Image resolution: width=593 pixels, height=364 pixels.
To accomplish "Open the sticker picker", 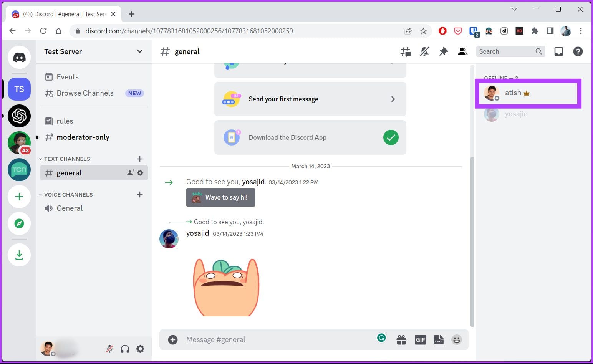I will [x=438, y=339].
